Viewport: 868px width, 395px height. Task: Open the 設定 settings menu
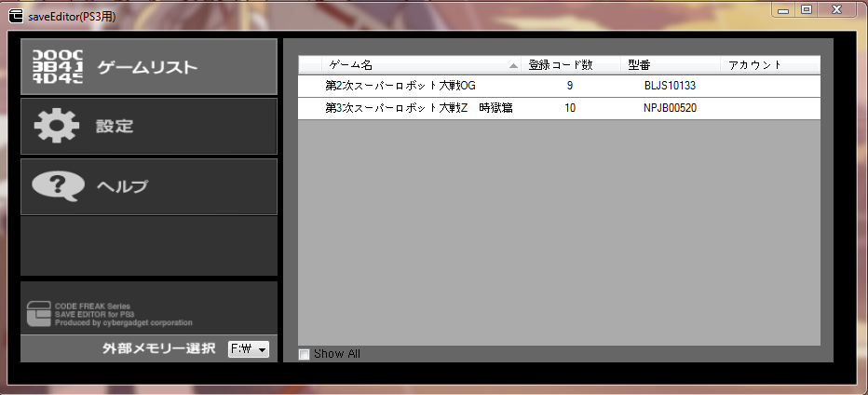click(149, 127)
